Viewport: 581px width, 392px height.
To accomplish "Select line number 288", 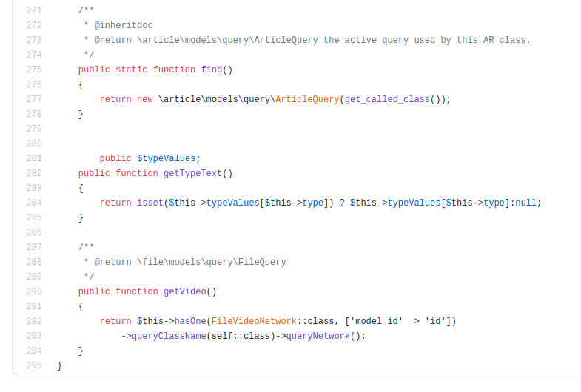I will (x=34, y=262).
